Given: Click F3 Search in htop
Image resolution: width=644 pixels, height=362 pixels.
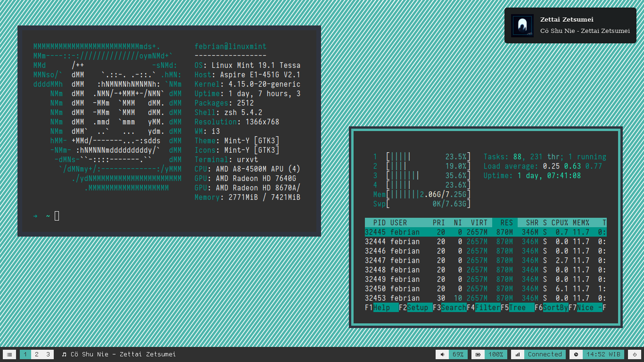Looking at the screenshot, I should click(x=450, y=307).
